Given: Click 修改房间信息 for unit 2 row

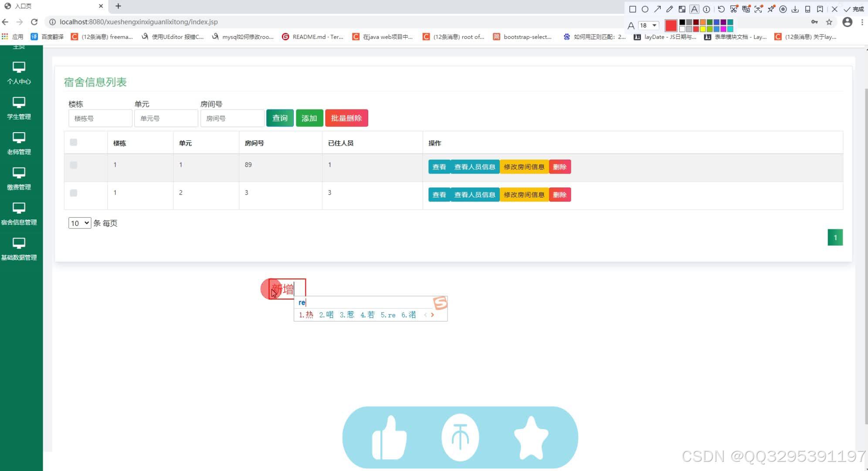Looking at the screenshot, I should (524, 195).
